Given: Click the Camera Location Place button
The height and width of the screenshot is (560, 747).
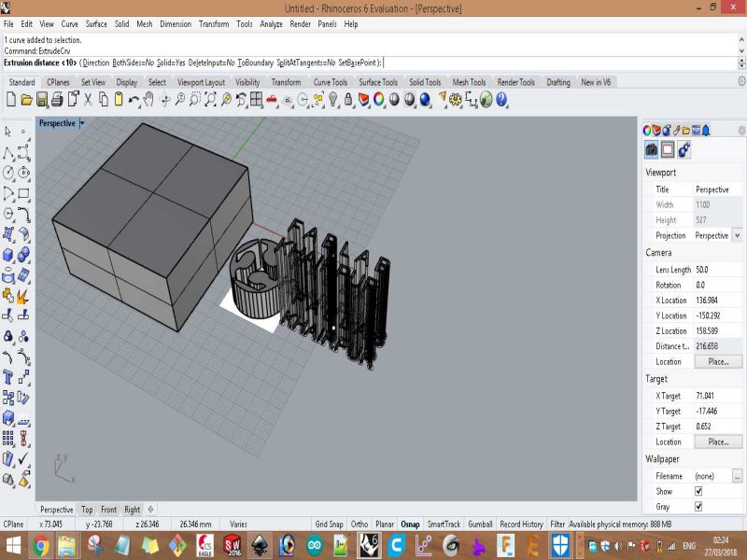Looking at the screenshot, I should tap(717, 362).
